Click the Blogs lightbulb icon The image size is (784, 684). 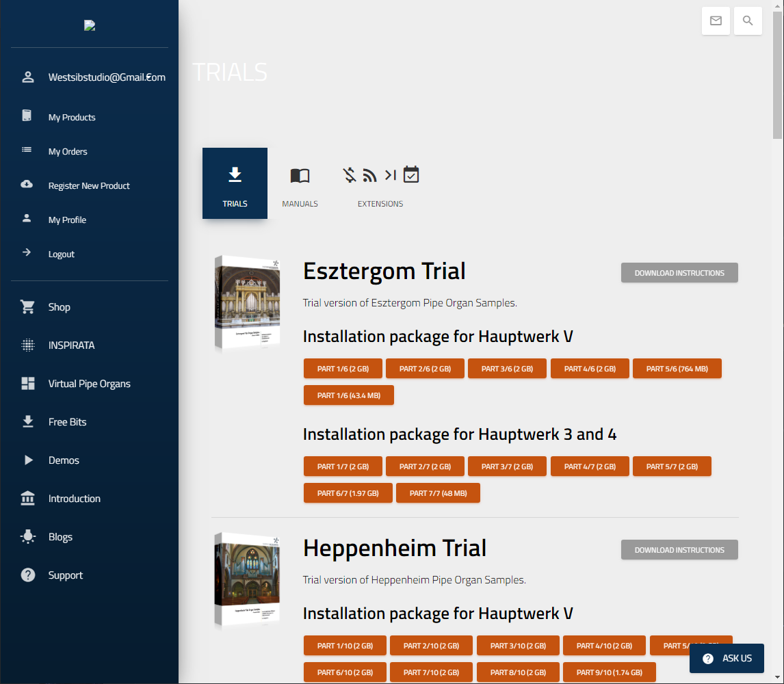pyautogui.click(x=28, y=536)
